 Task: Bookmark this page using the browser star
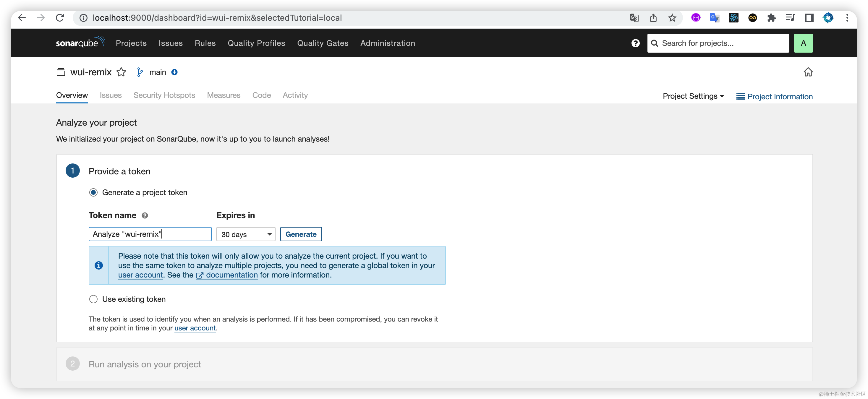point(672,18)
